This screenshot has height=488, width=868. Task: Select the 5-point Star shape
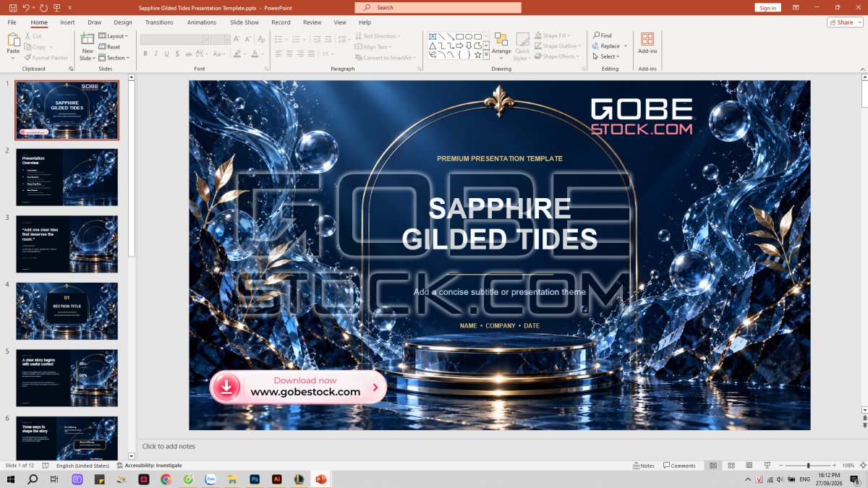[x=478, y=54]
